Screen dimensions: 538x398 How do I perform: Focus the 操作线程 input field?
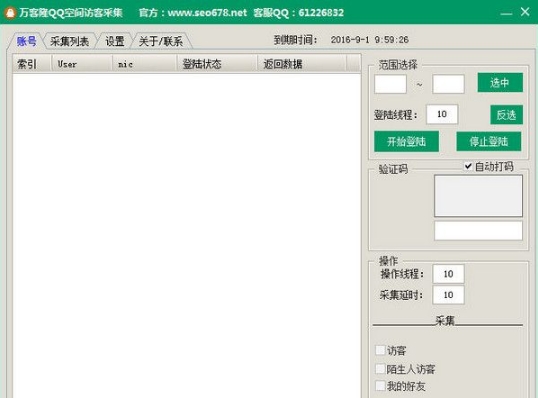tap(448, 274)
